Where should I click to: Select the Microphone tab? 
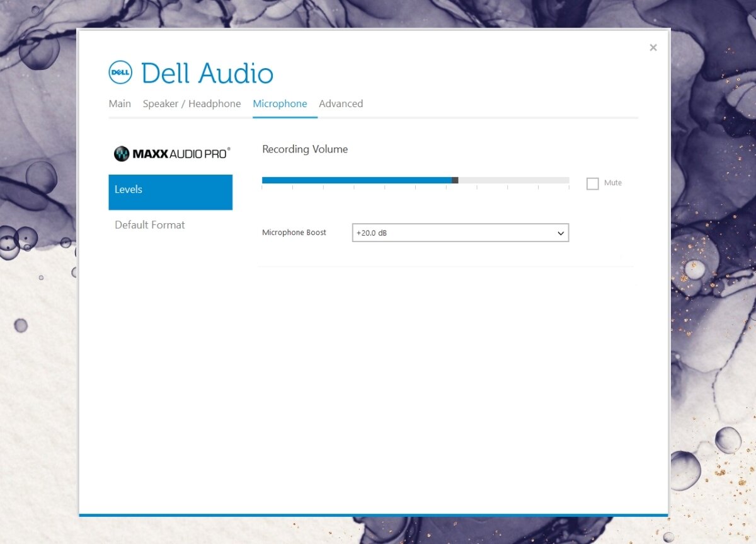280,103
